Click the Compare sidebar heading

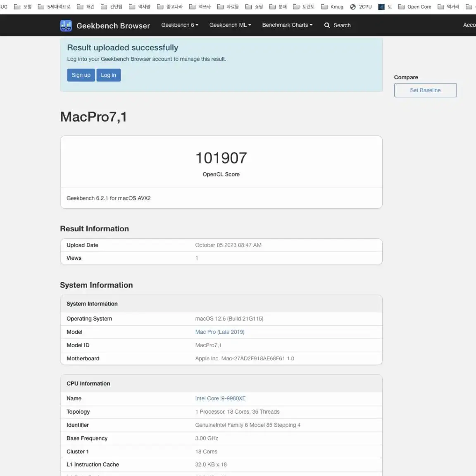pyautogui.click(x=406, y=77)
